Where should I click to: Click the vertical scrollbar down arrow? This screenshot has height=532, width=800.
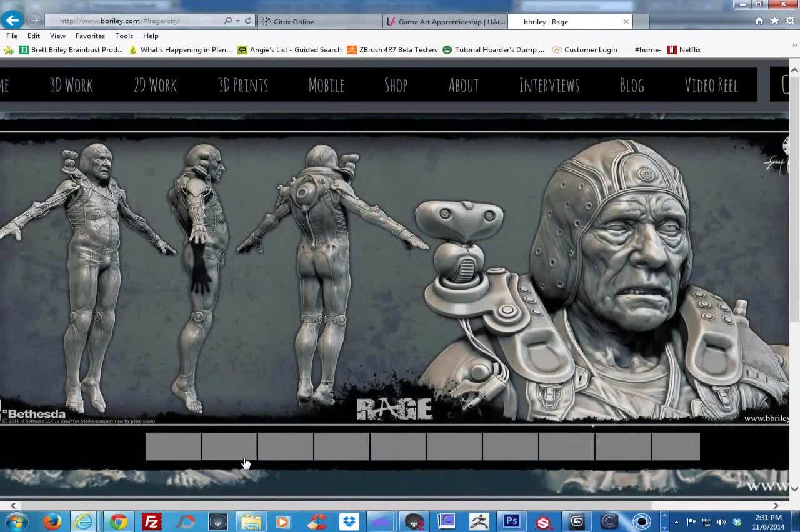click(x=794, y=488)
